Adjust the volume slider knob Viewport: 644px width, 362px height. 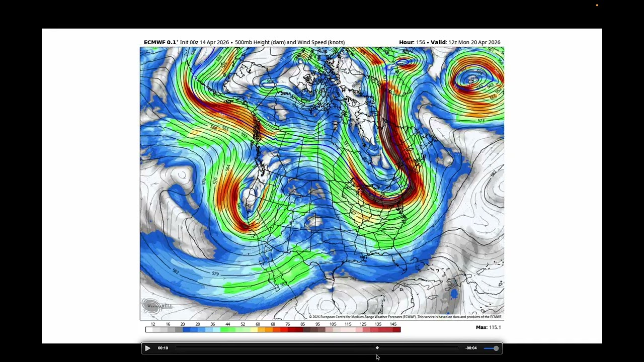[x=496, y=348]
